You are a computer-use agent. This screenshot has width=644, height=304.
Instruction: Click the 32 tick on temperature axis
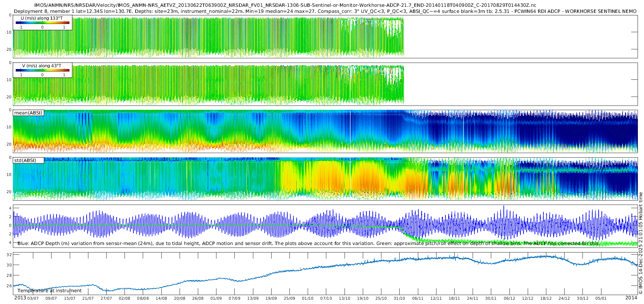pos(9,255)
